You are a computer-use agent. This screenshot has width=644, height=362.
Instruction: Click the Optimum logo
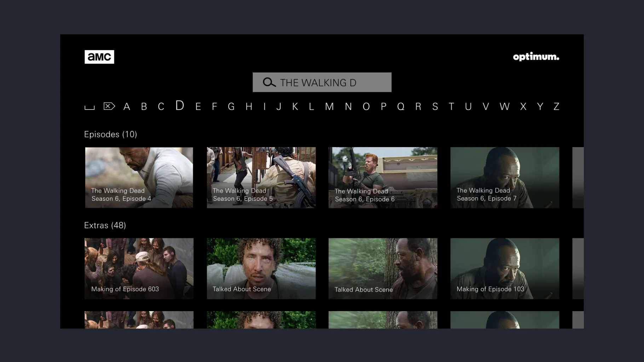click(x=536, y=57)
